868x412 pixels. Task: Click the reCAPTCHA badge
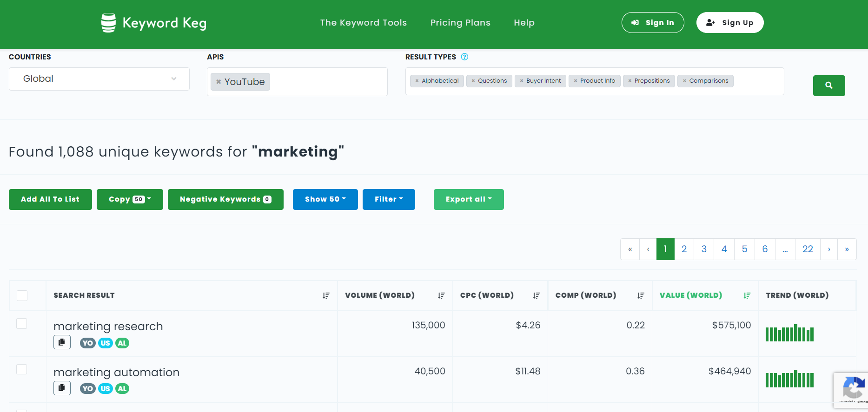pos(851,390)
